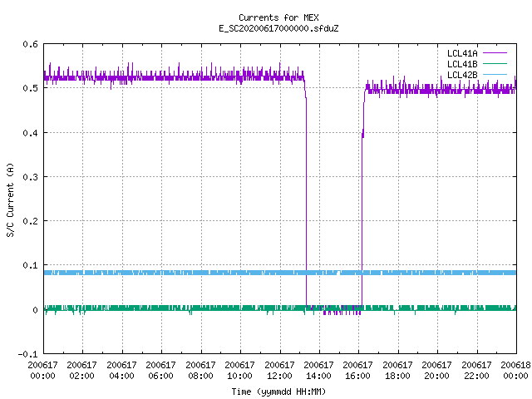Click the LCL42B legend label

(x=462, y=75)
